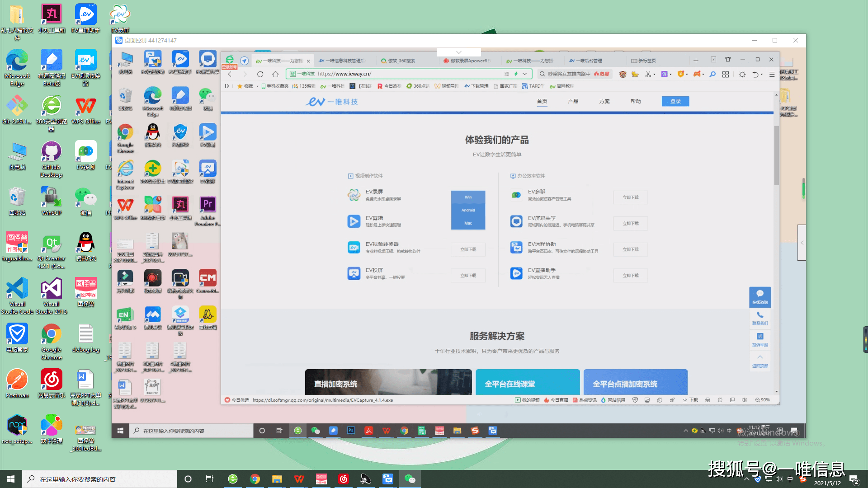Expand the remote-control window top pull-down handle
This screenshot has width=868, height=488.
[458, 52]
